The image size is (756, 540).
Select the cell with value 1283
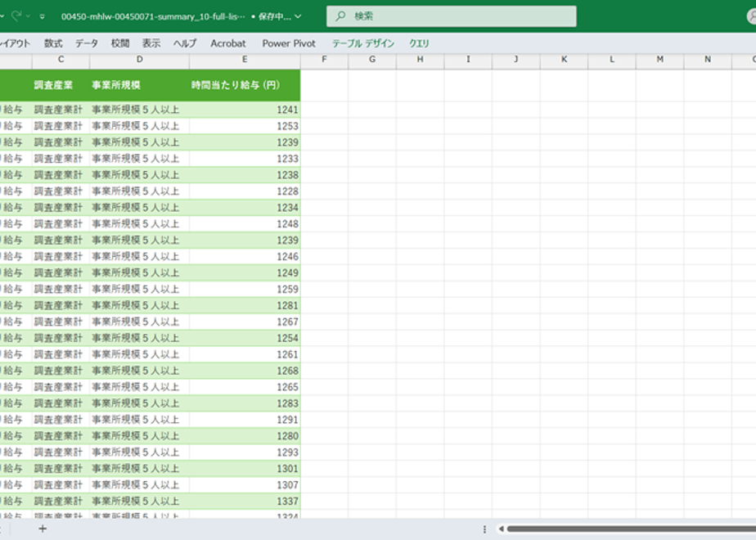(245, 403)
